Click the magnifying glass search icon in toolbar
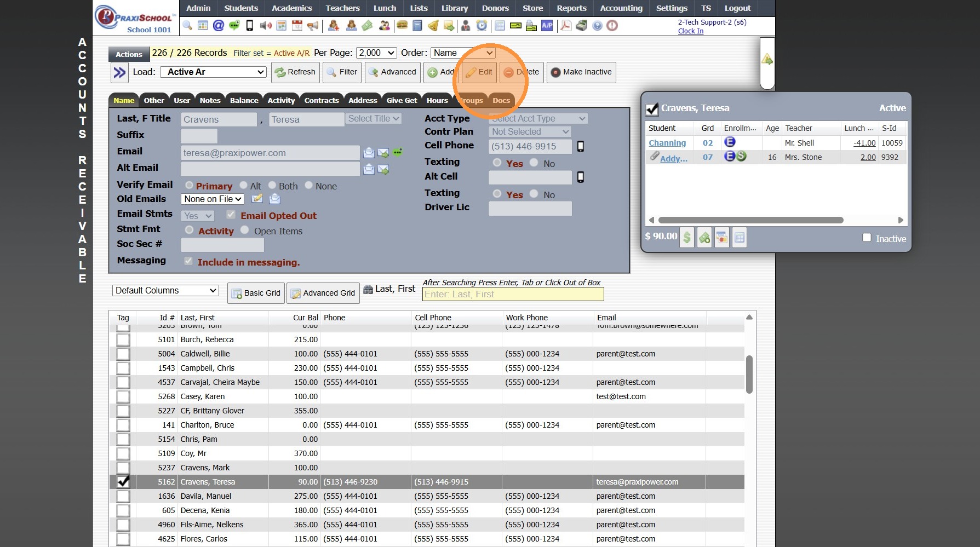The width and height of the screenshot is (980, 547). 187,25
